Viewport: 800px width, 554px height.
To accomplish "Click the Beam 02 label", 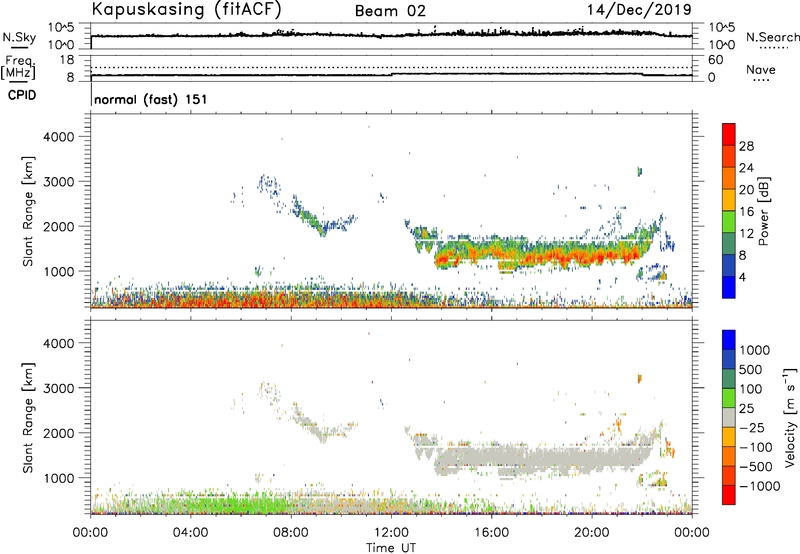I will (390, 11).
